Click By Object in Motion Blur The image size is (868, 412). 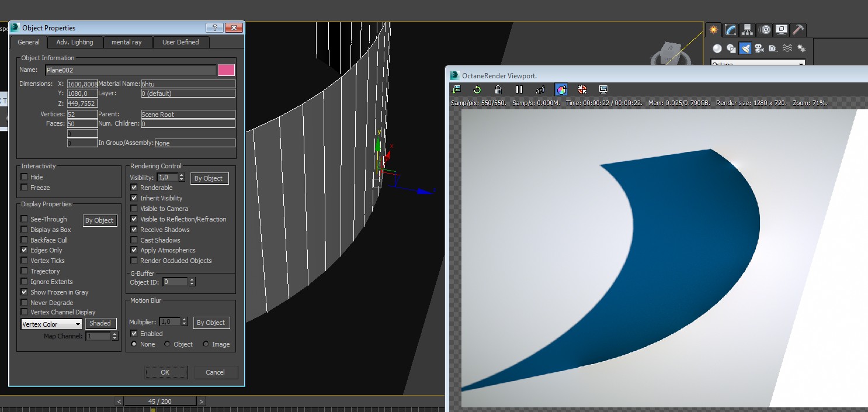[211, 323]
